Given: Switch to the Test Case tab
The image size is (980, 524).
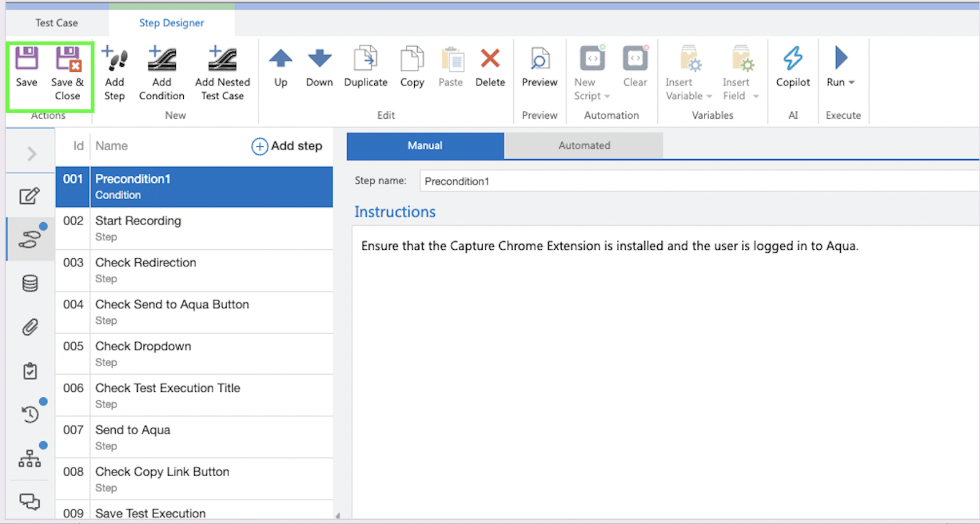Looking at the screenshot, I should click(x=56, y=23).
